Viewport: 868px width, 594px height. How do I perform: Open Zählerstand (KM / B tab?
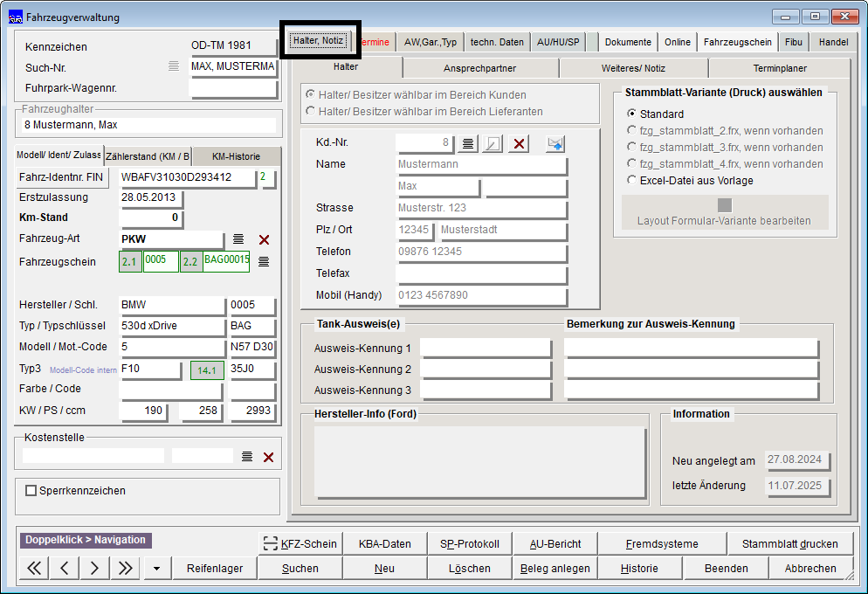tap(148, 156)
